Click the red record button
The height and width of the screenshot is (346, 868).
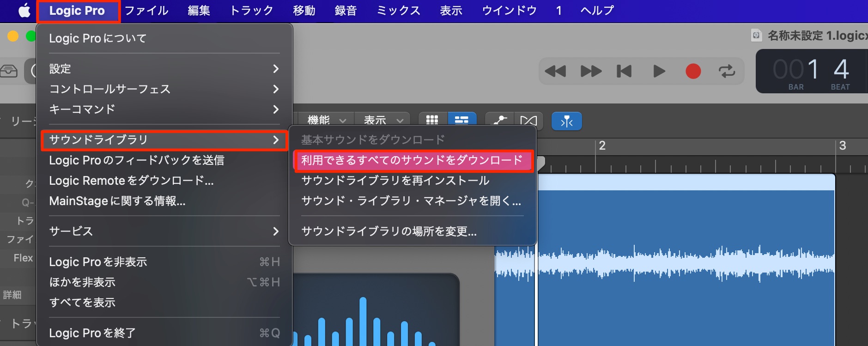click(x=693, y=71)
